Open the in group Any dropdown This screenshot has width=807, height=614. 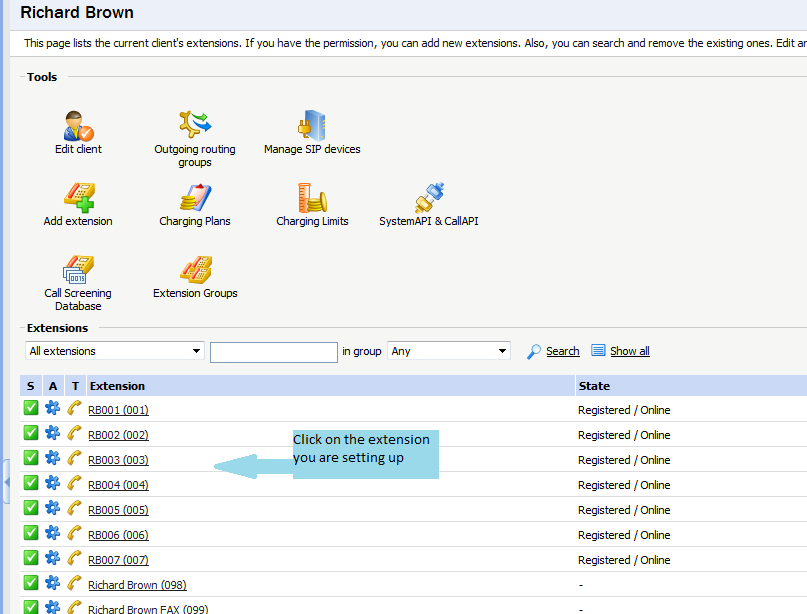[449, 351]
